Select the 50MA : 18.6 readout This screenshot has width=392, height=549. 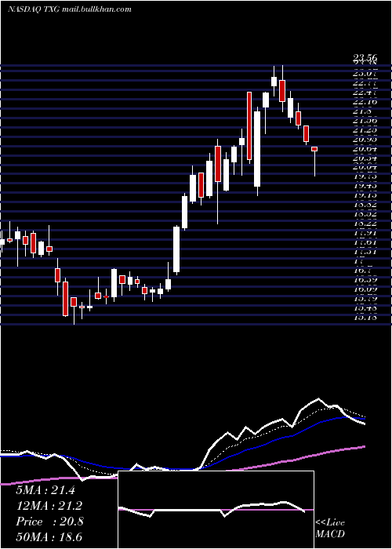(x=49, y=537)
